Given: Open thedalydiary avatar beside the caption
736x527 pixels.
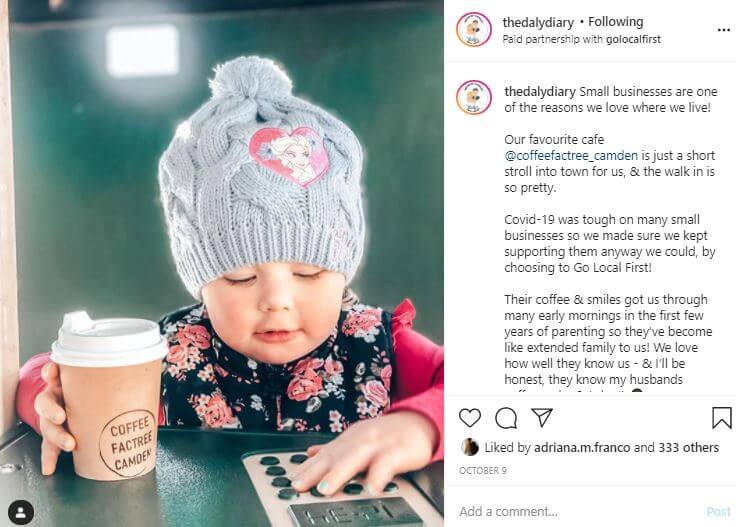Looking at the screenshot, I should coord(474,98).
